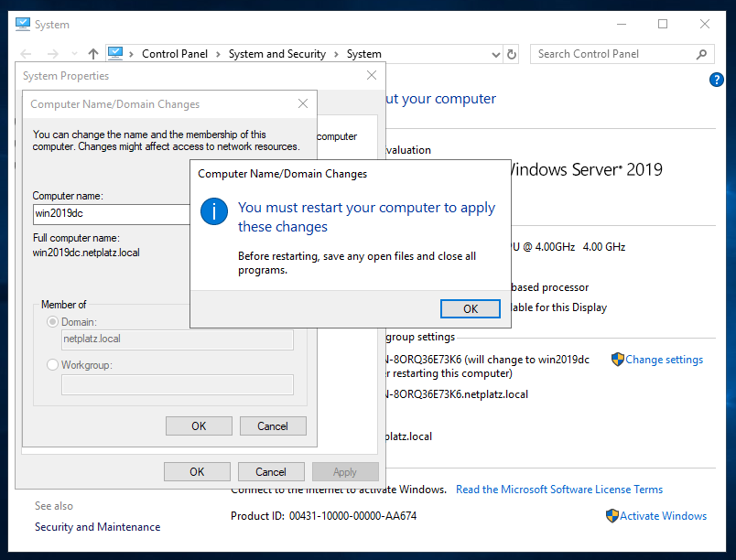736x560 pixels.
Task: Expand the address bar history dropdown
Action: [x=495, y=55]
